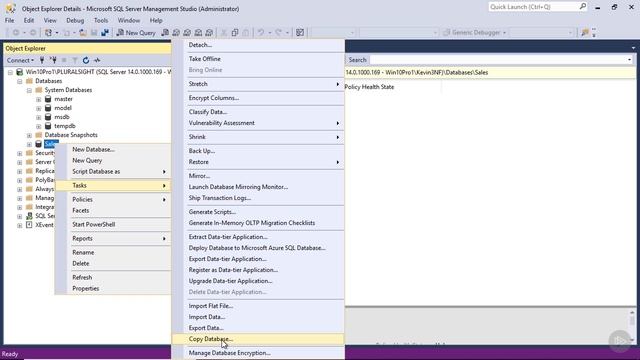Choose Back Up... in the Tasks submenu
This screenshot has height=360, width=640.
258,151
